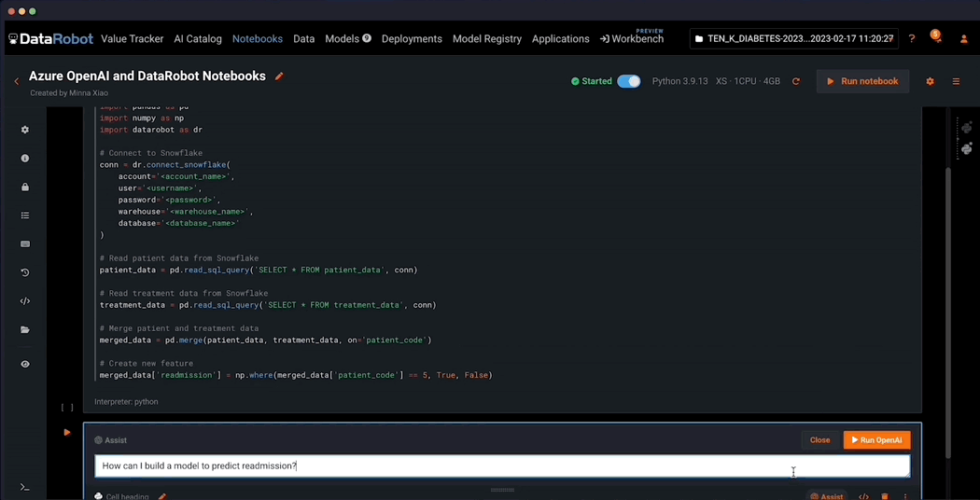Open the TEN_K_DIABETES project dropdown
This screenshot has width=980, height=500.
click(793, 39)
